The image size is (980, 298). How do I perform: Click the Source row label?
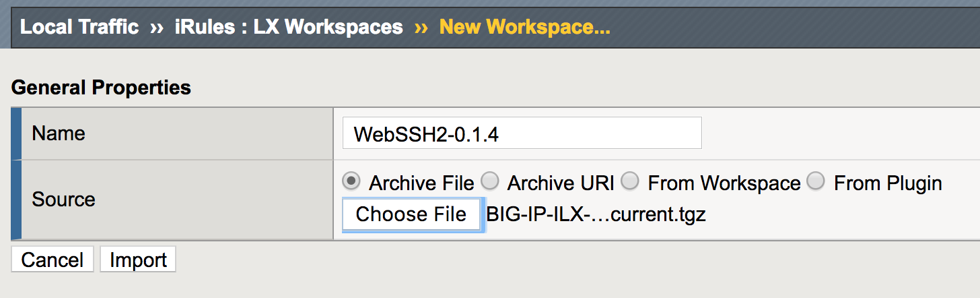(64, 200)
